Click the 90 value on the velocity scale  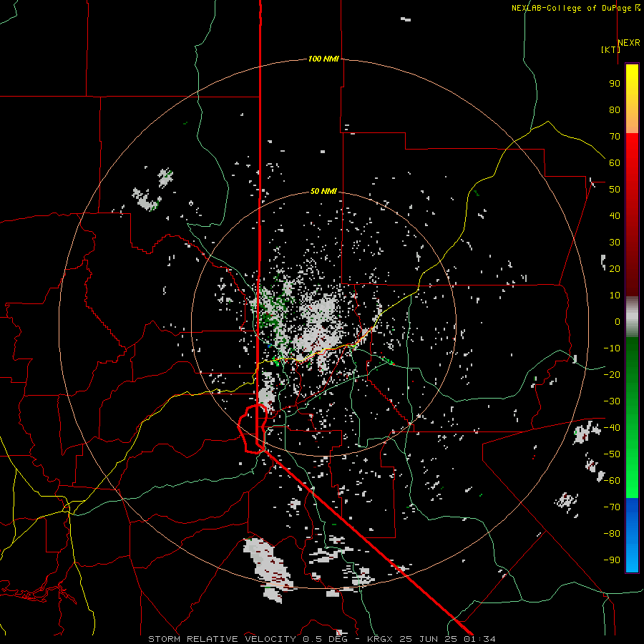point(615,84)
